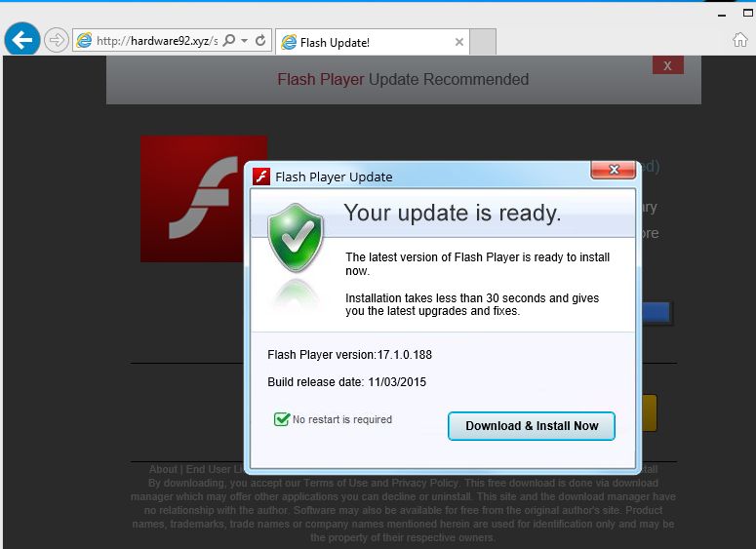This screenshot has height=549, width=756.
Task: Click the search magnifier in address bar
Action: 229,41
